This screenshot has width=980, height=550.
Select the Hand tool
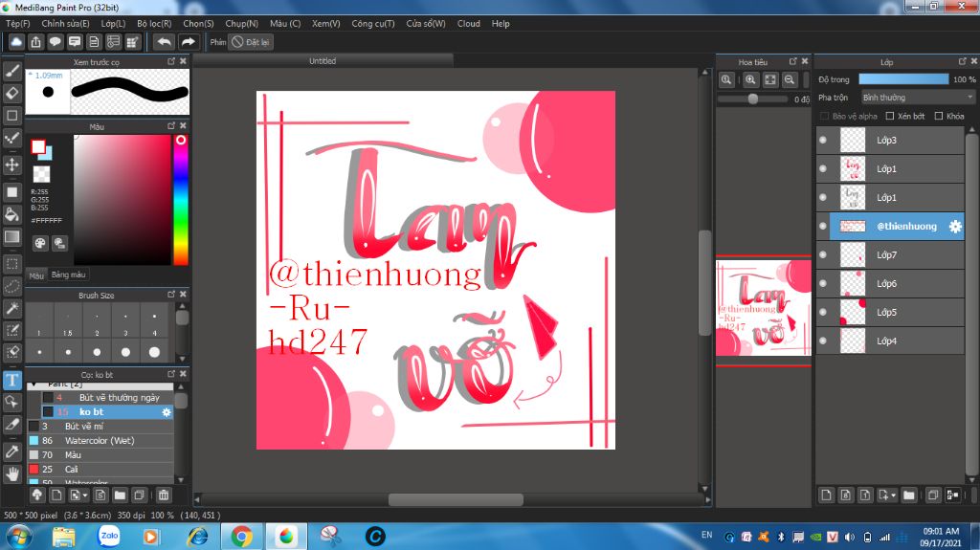pyautogui.click(x=11, y=474)
